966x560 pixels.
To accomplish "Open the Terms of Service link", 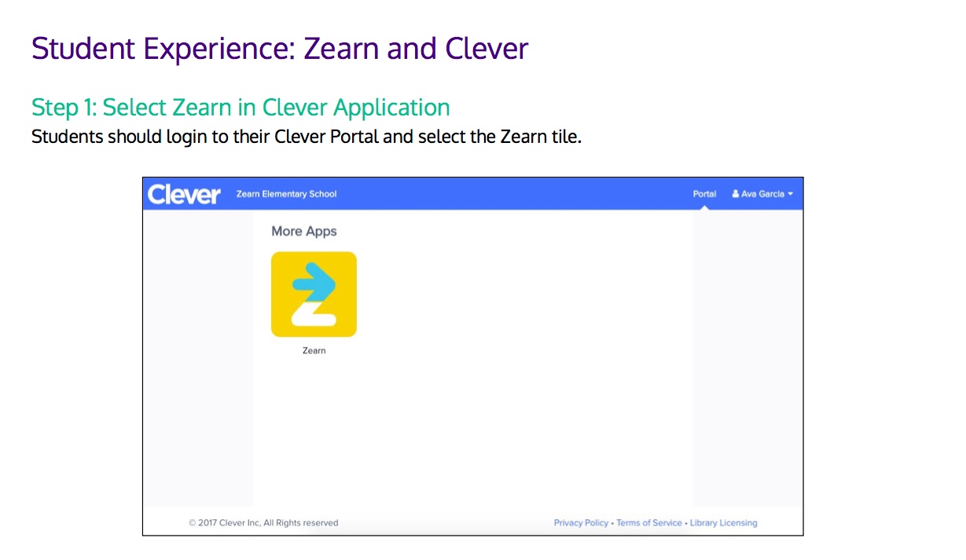I will tap(649, 523).
